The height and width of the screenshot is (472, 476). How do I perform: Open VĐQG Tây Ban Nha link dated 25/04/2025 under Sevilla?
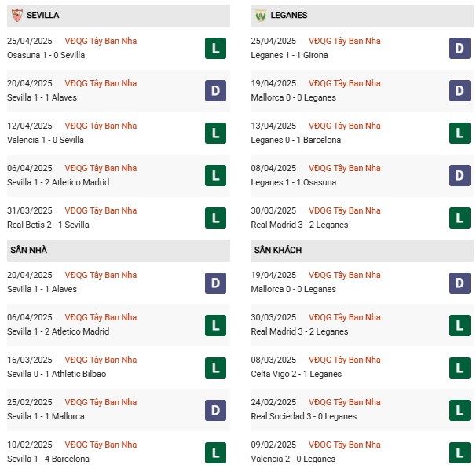click(x=101, y=41)
